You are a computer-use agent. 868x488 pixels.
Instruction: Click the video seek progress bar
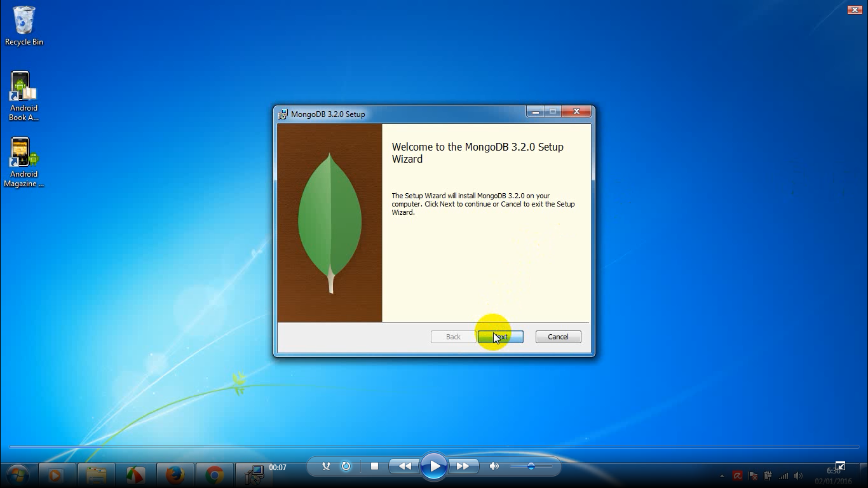434,447
